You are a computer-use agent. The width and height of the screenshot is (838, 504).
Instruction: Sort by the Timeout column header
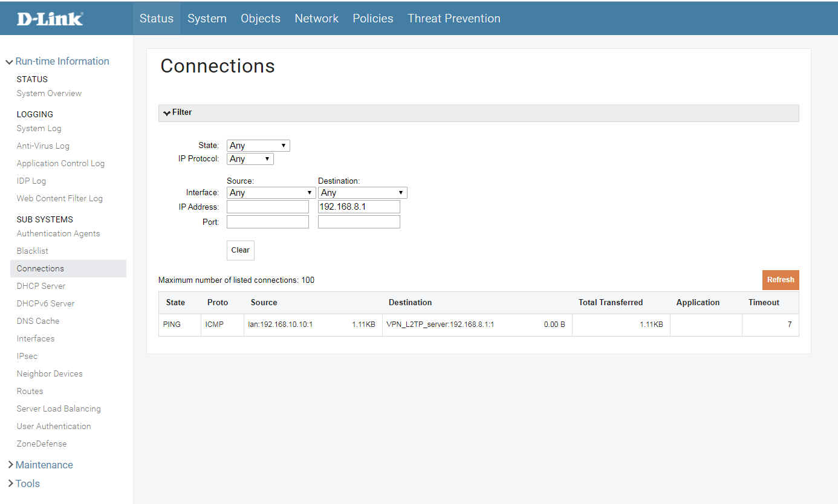click(764, 303)
